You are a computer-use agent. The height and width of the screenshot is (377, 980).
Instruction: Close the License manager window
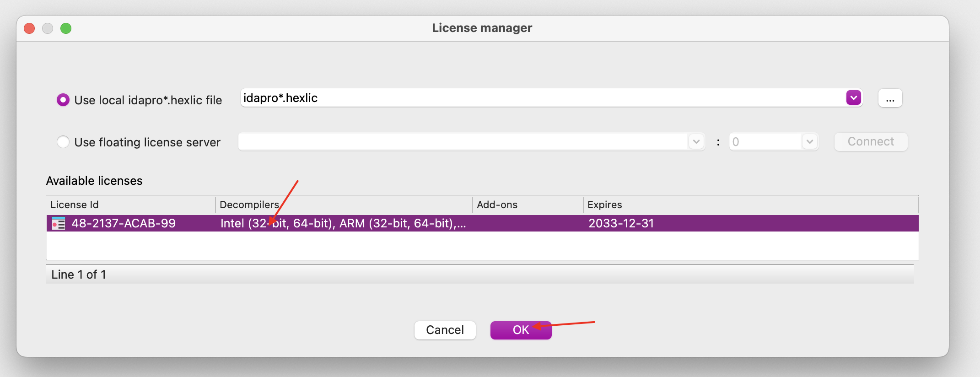29,28
